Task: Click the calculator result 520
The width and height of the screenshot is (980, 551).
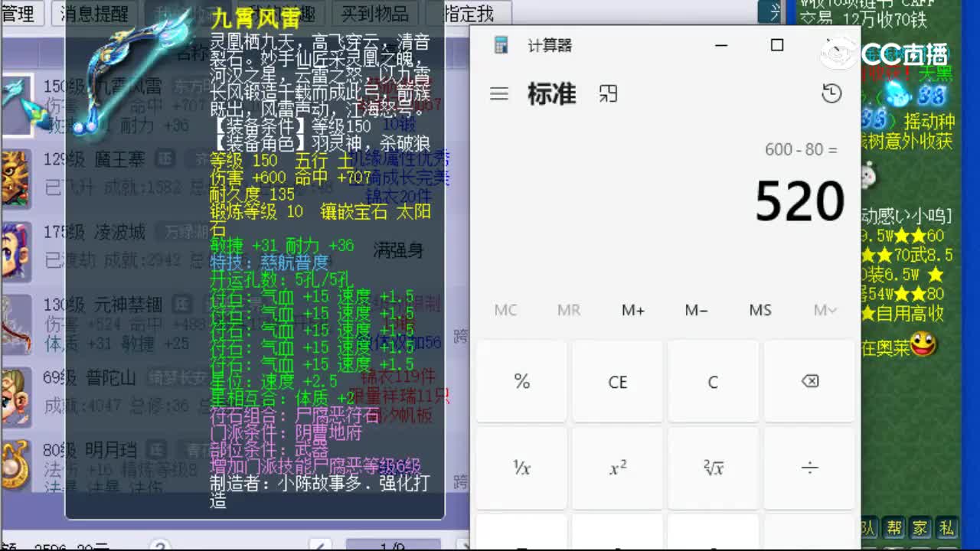Action: click(799, 201)
